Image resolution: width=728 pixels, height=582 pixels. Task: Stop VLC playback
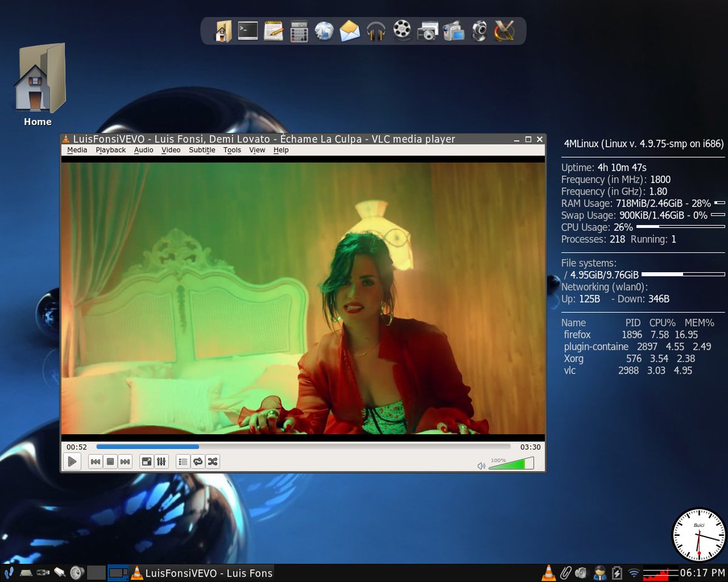pos(110,462)
